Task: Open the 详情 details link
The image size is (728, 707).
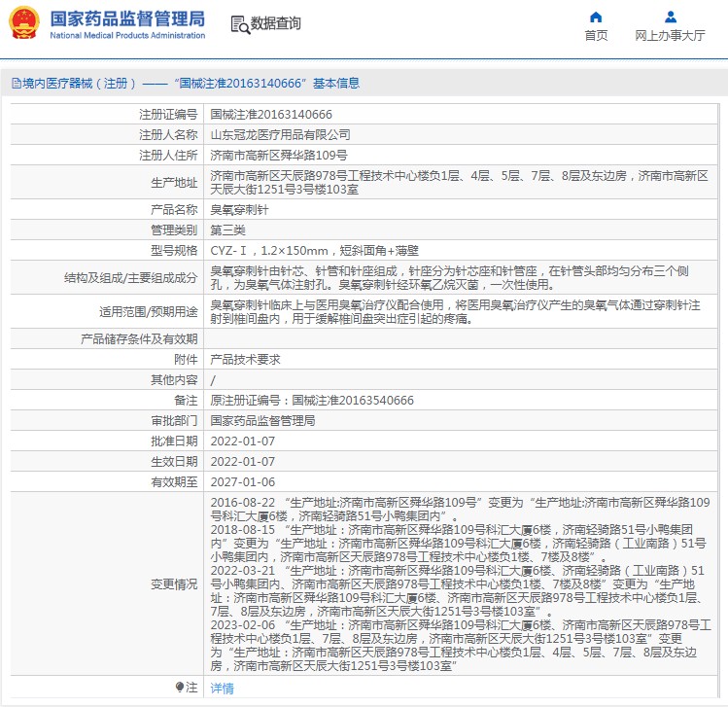Action: (x=222, y=688)
